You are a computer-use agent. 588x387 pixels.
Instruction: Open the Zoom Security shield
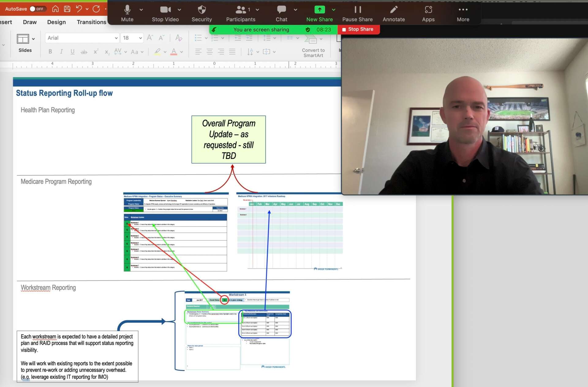pos(202,10)
